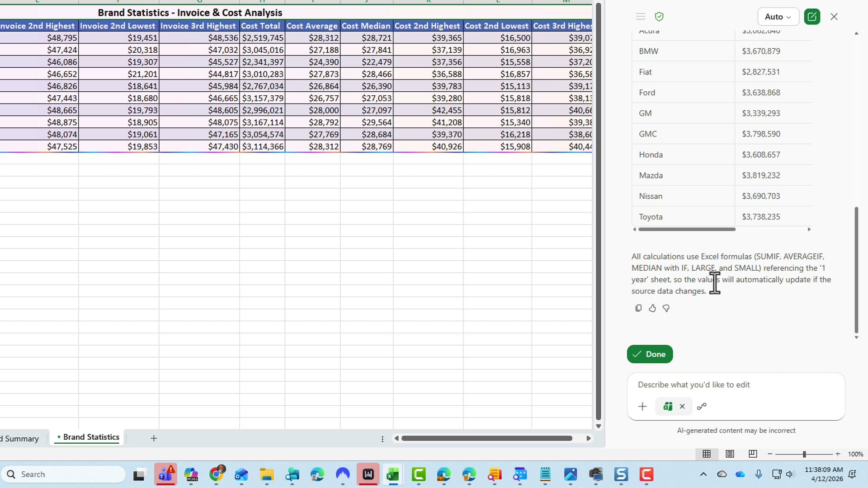Select Page Break Preview view

point(752,454)
